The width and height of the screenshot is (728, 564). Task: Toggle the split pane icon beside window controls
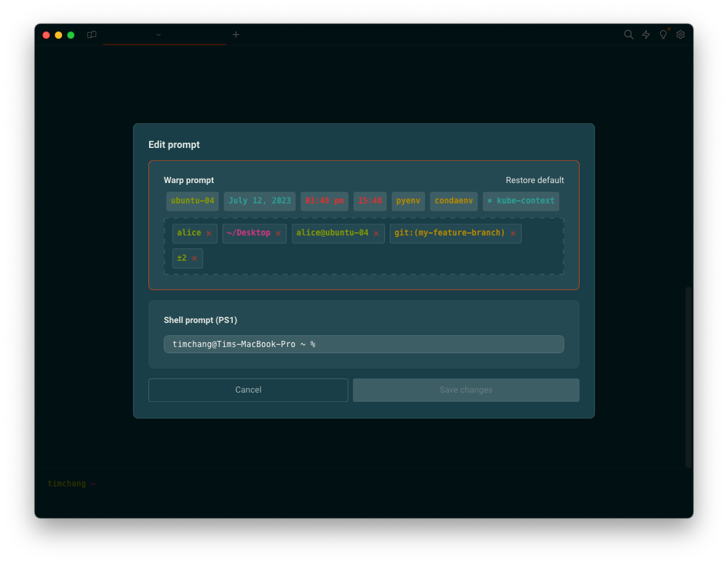[92, 35]
